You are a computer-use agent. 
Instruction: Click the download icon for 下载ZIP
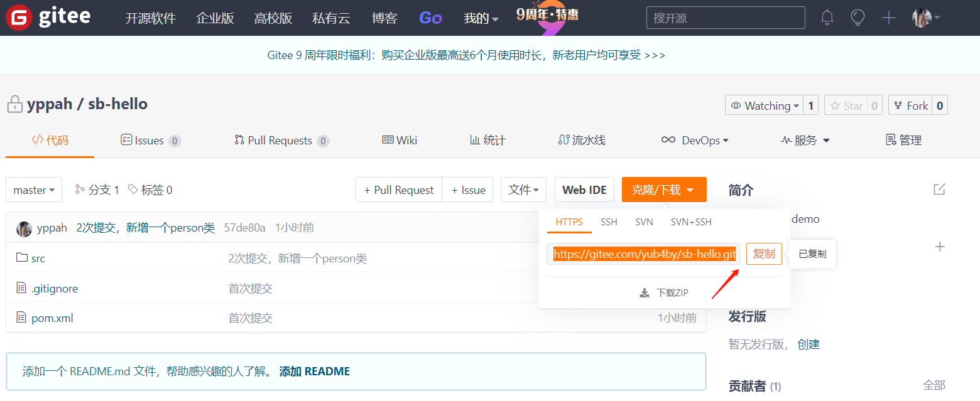point(644,293)
